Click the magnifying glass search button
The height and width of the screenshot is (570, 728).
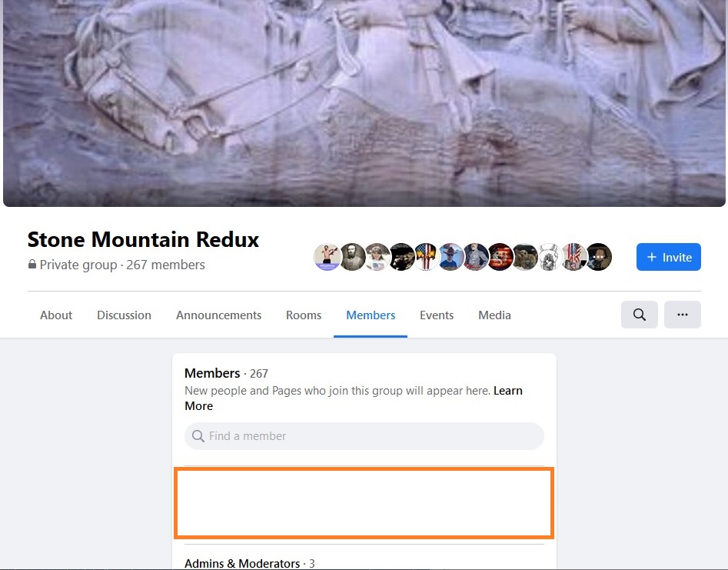point(640,315)
